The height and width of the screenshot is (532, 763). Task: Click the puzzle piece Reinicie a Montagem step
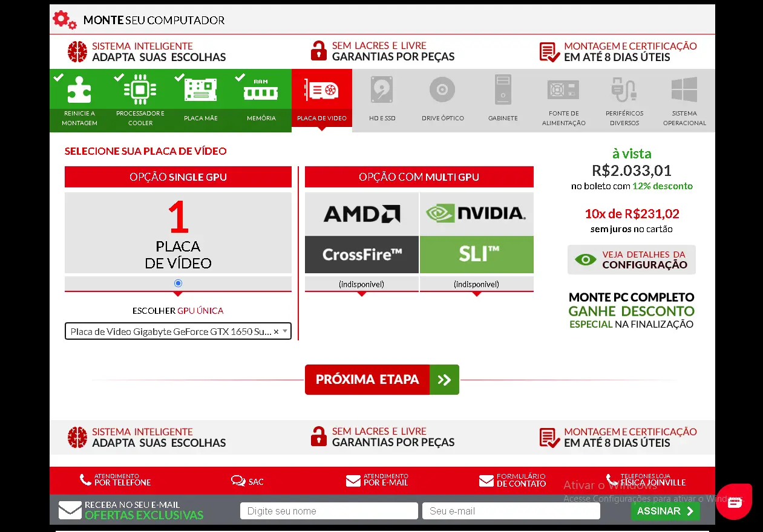[80, 100]
